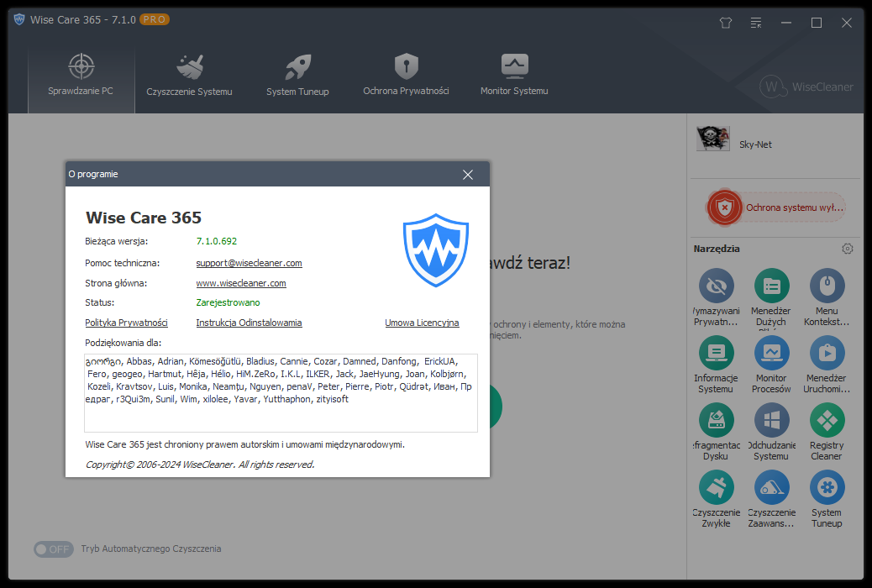Open Informacje Systemu tool
This screenshot has width=872, height=588.
pyautogui.click(x=717, y=365)
